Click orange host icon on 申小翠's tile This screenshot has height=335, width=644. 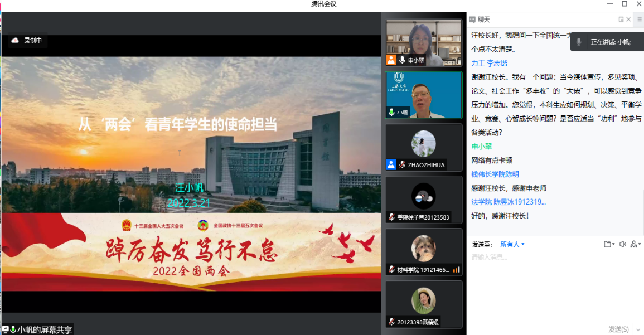tap(391, 60)
